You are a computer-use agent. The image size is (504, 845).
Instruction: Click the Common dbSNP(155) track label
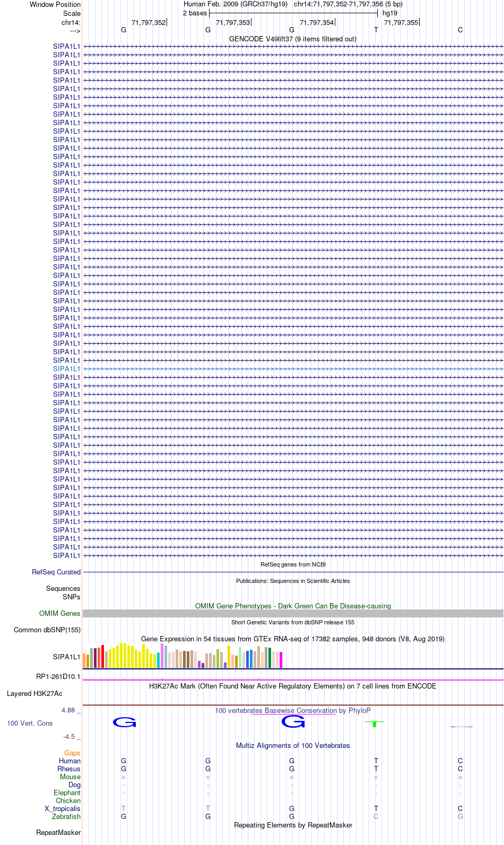pos(47,630)
